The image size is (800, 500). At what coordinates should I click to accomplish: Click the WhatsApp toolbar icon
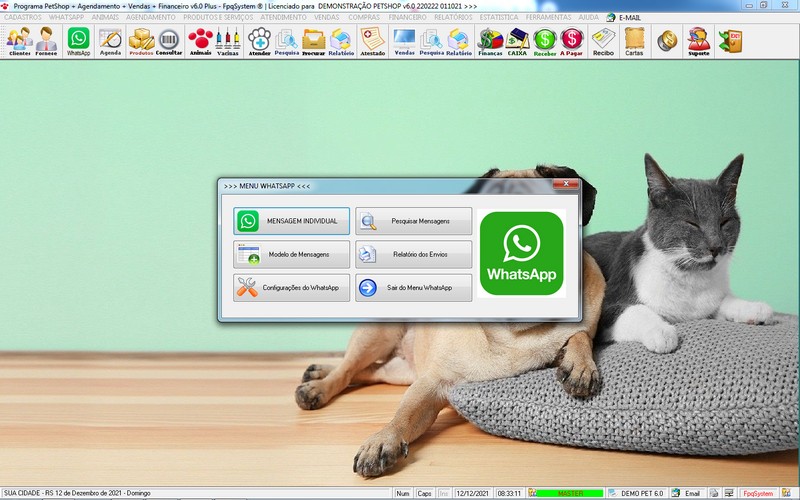click(x=78, y=41)
